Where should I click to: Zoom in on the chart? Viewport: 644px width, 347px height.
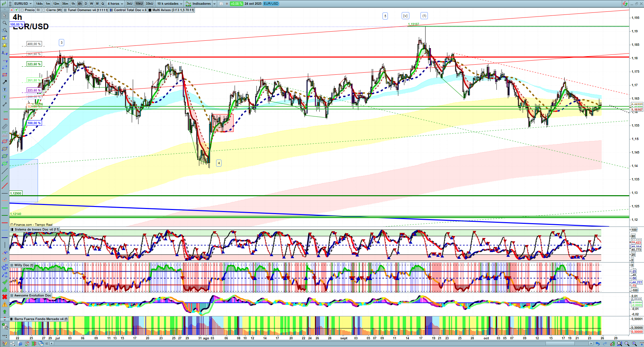pyautogui.click(x=634, y=344)
